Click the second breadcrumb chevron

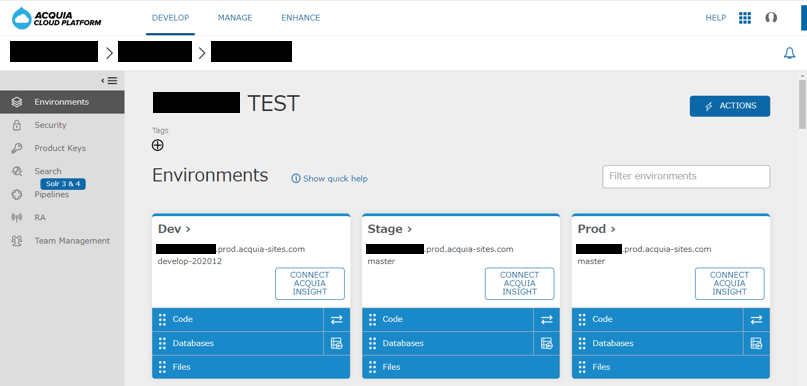tap(202, 53)
